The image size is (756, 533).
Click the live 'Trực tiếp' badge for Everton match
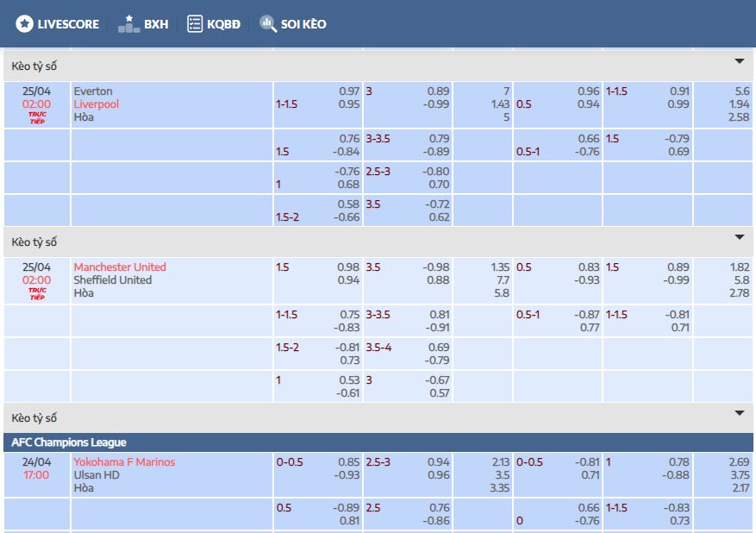pyautogui.click(x=37, y=118)
